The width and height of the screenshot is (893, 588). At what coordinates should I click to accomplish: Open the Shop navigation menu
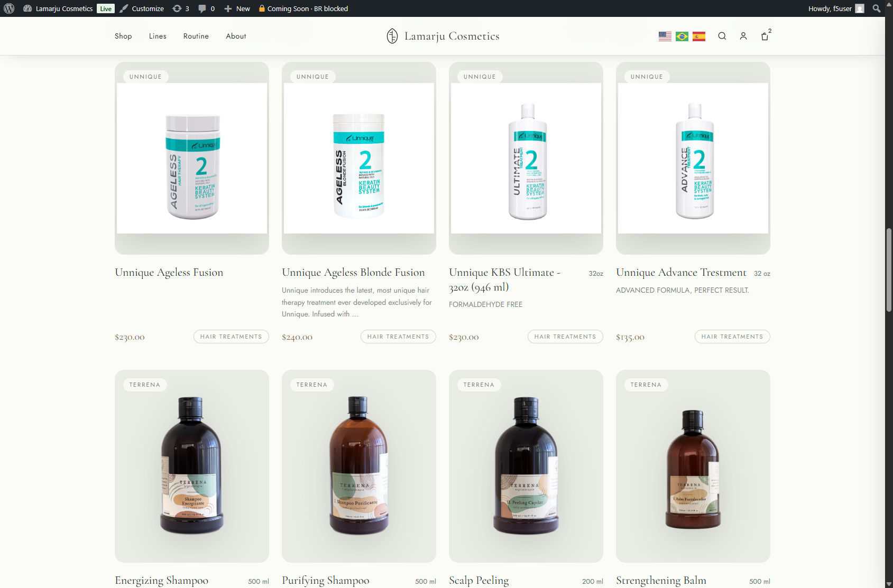[x=123, y=36]
